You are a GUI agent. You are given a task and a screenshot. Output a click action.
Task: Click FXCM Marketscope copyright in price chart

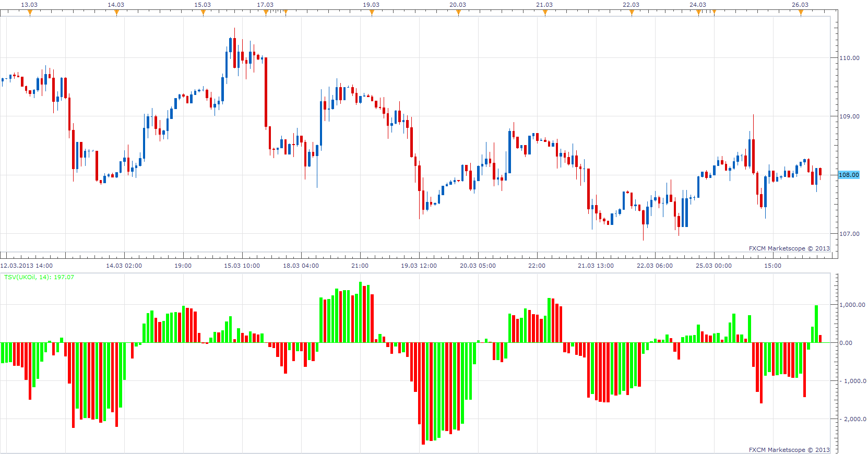tap(789, 248)
